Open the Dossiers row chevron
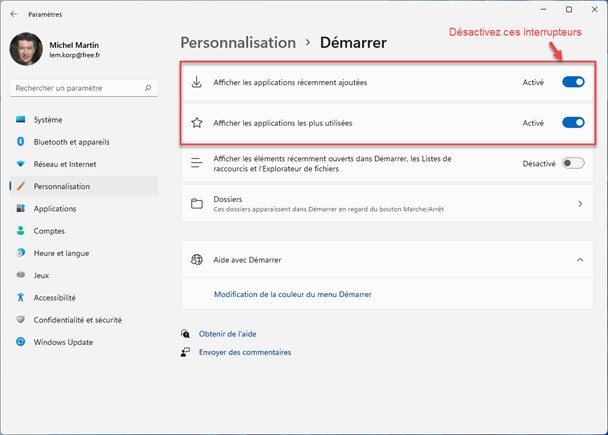608x435 pixels. (580, 204)
